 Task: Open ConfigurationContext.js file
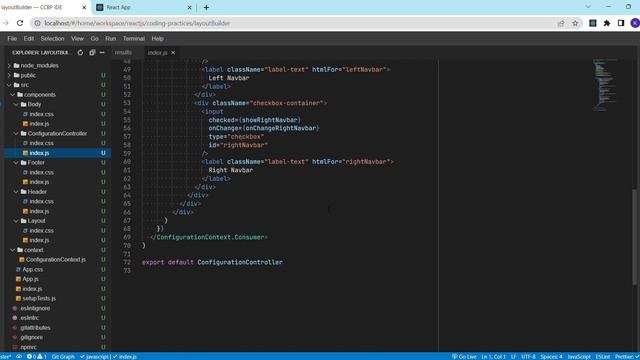(56, 260)
